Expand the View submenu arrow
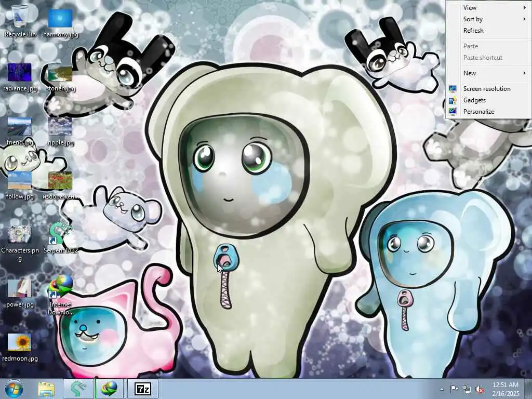The width and height of the screenshot is (532, 399). [x=525, y=7]
